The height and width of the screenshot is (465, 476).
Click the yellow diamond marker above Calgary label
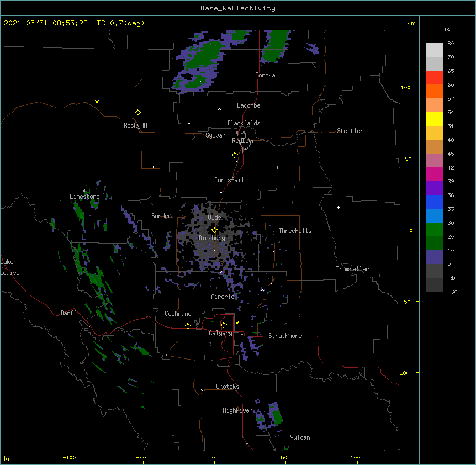(x=224, y=325)
